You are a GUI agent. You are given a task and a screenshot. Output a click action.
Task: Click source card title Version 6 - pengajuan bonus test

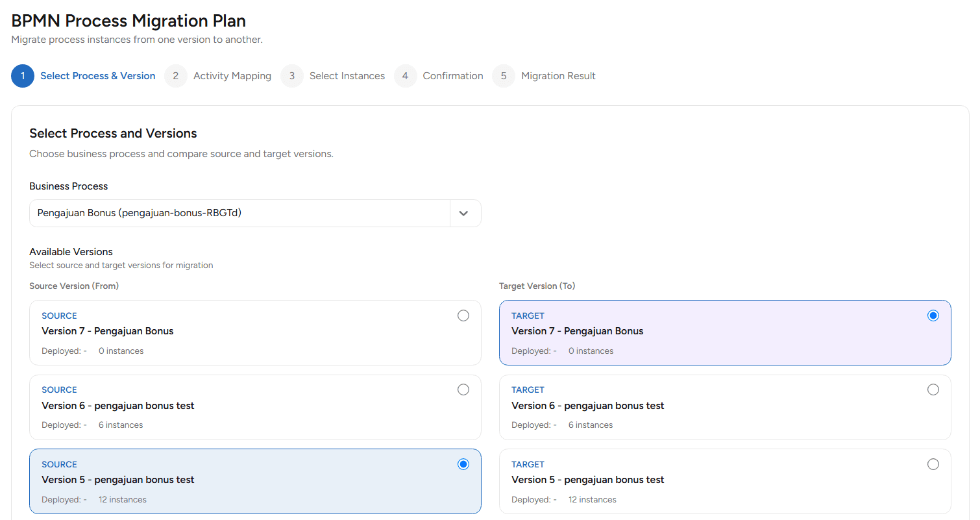118,406
